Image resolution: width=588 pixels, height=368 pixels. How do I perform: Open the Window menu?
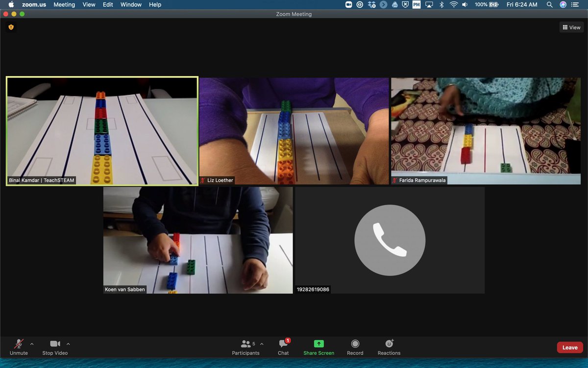(x=131, y=4)
